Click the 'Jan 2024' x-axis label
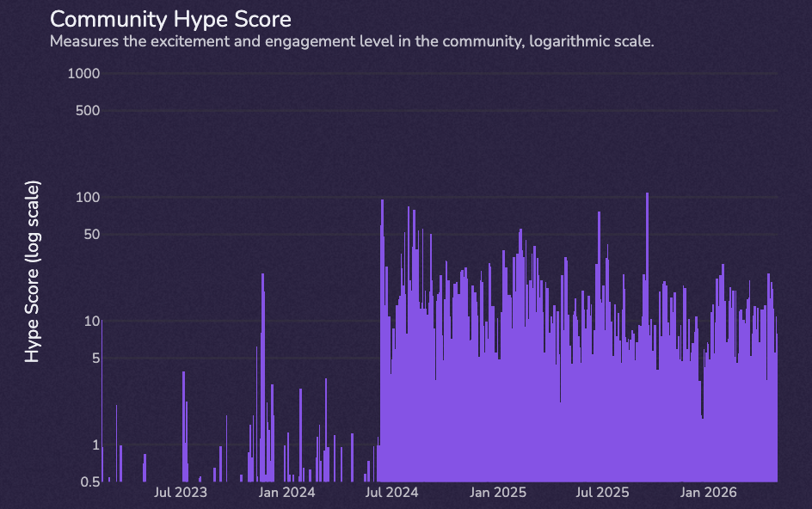The height and width of the screenshot is (509, 812). pos(286,492)
